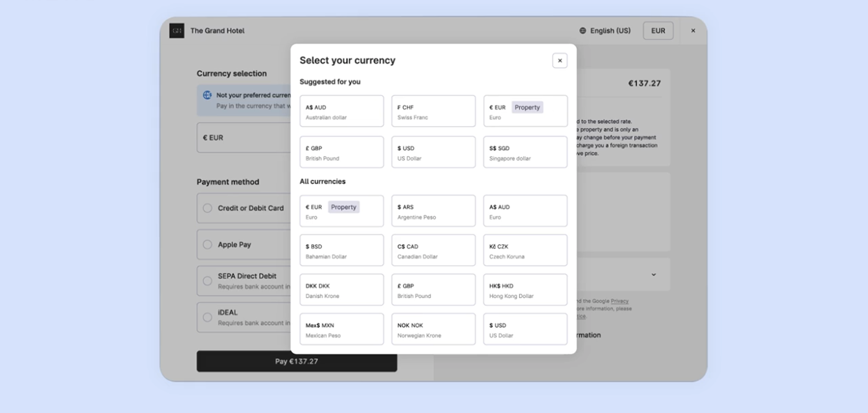Choose the SEPA Direct Debit radio option

tap(208, 281)
